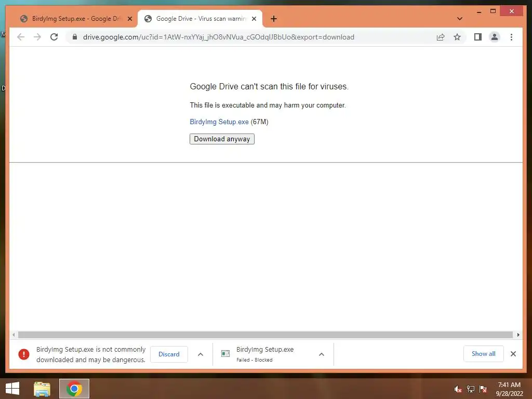Expand options for Failed - Blocked download
Viewport: 532px width, 399px height.
(x=321, y=354)
